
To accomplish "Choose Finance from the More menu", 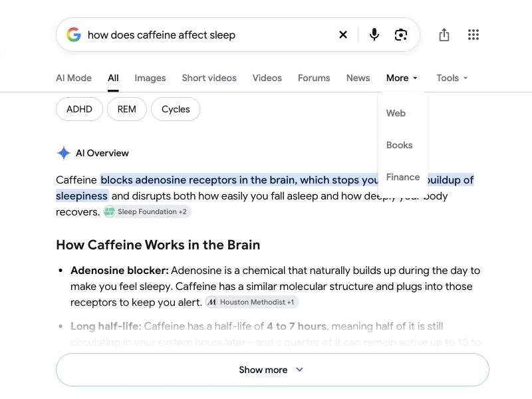I will tap(403, 177).
